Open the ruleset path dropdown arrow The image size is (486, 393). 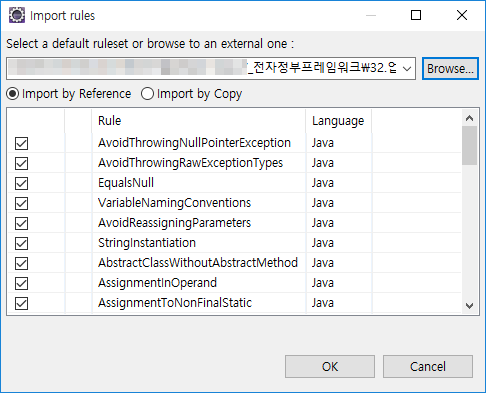(407, 69)
